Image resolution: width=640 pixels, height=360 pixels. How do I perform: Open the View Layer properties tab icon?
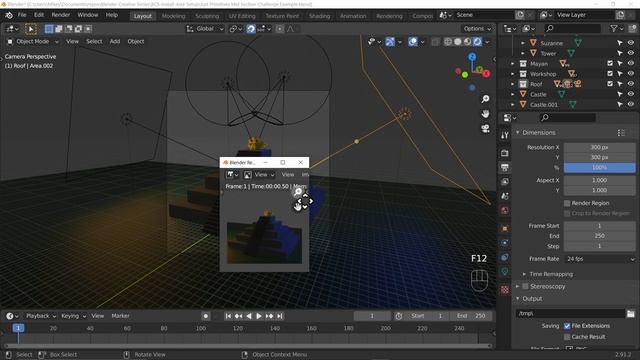pos(505,182)
